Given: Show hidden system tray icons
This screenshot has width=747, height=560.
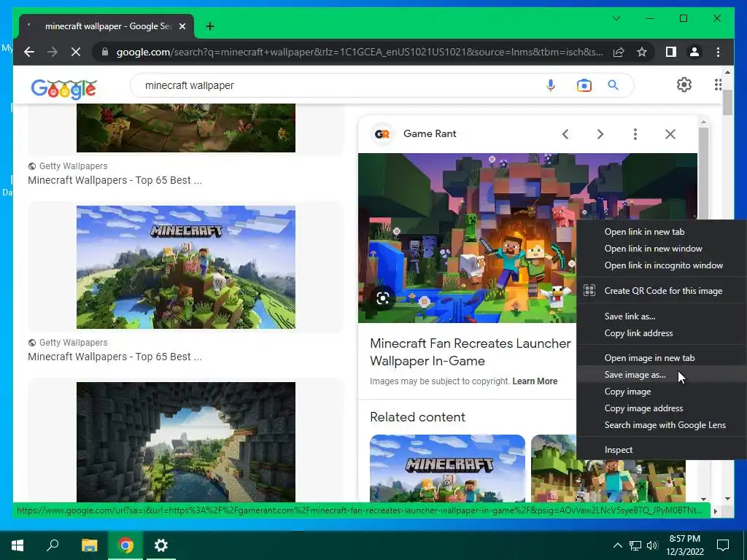Looking at the screenshot, I should click(617, 545).
